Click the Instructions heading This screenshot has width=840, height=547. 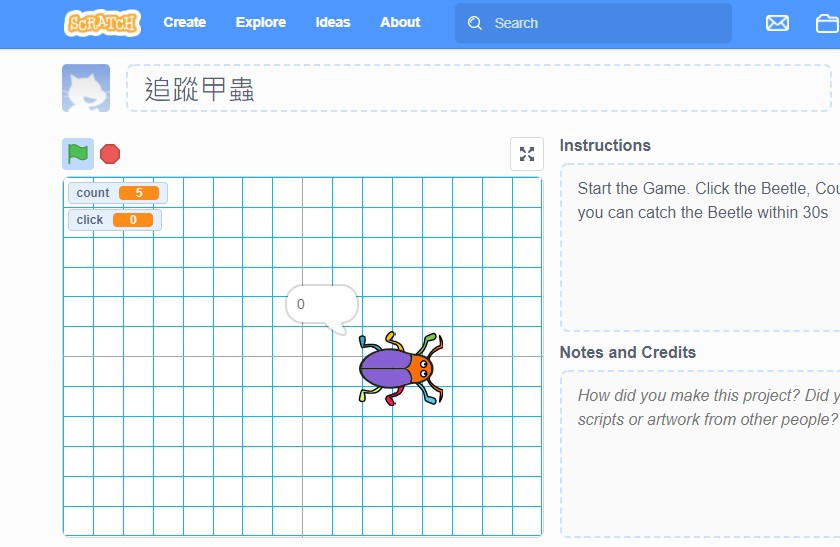[x=605, y=145]
